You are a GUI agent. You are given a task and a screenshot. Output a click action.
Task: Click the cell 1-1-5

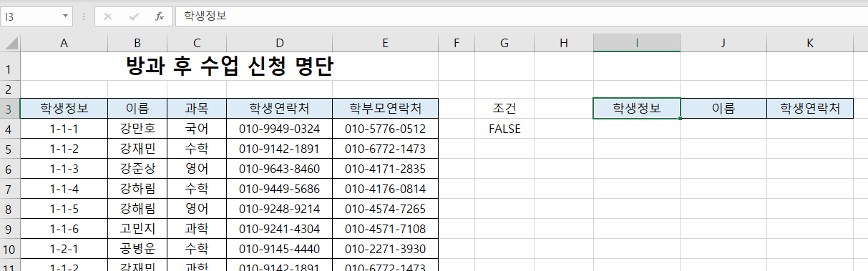click(64, 209)
